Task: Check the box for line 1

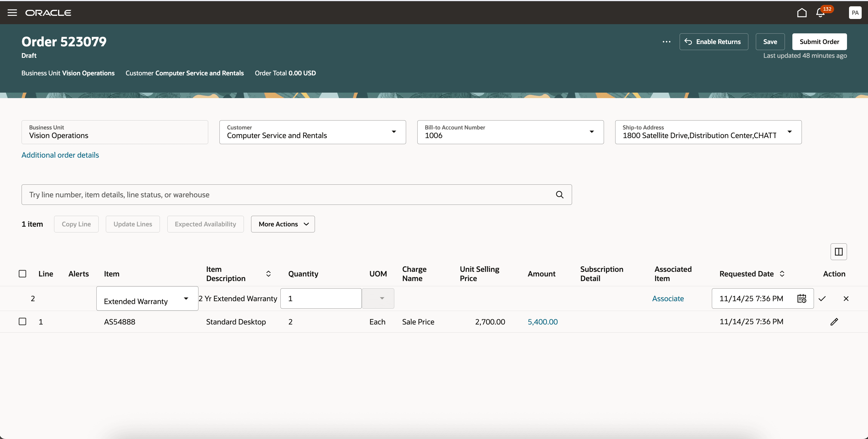Action: pos(22,321)
